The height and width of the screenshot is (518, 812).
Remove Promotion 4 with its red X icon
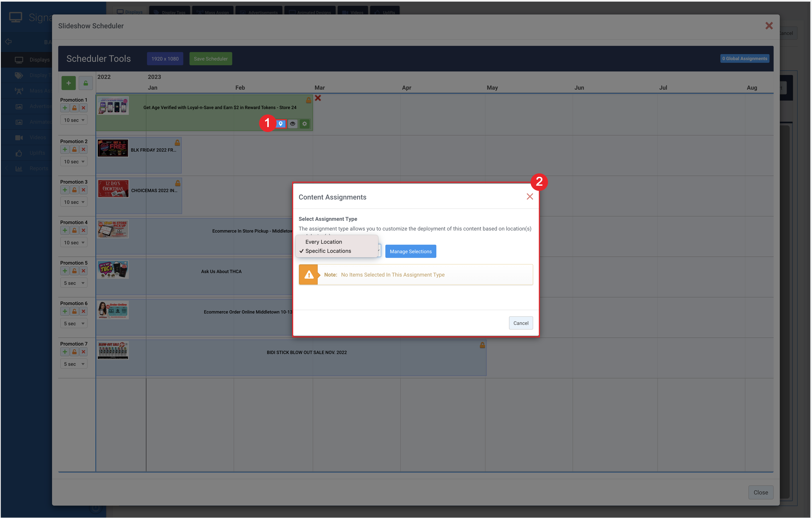point(83,230)
